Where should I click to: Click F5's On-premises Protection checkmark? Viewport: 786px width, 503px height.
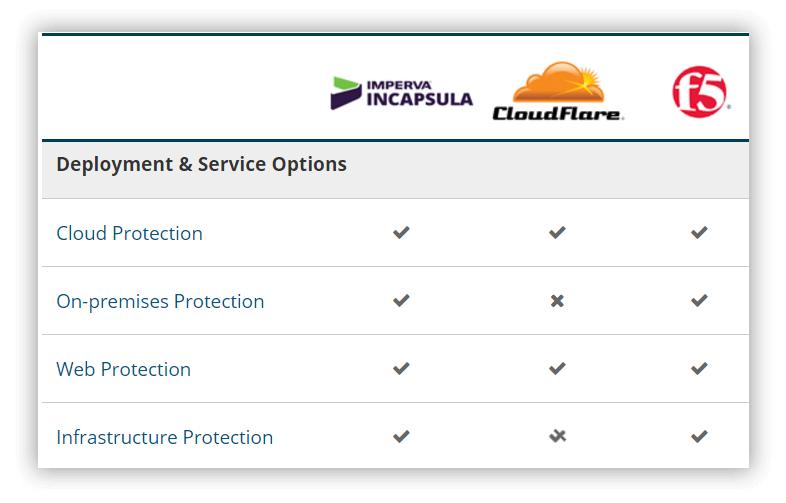tap(699, 300)
